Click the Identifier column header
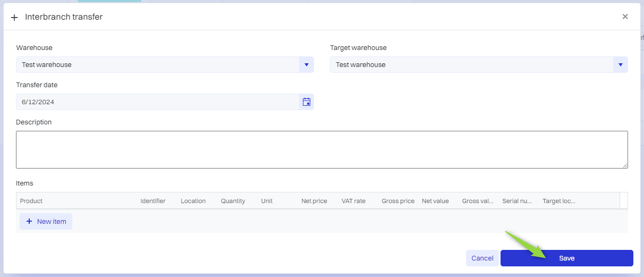 tap(153, 201)
